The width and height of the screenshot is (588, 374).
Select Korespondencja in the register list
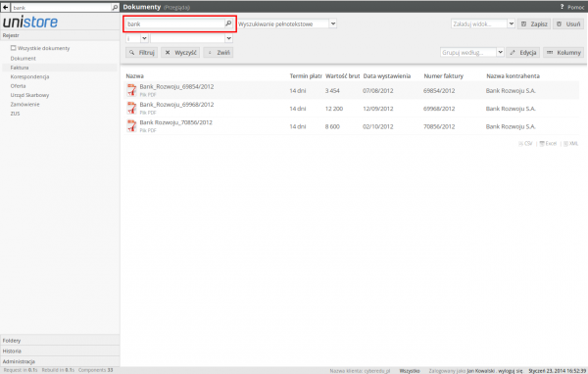pos(29,76)
